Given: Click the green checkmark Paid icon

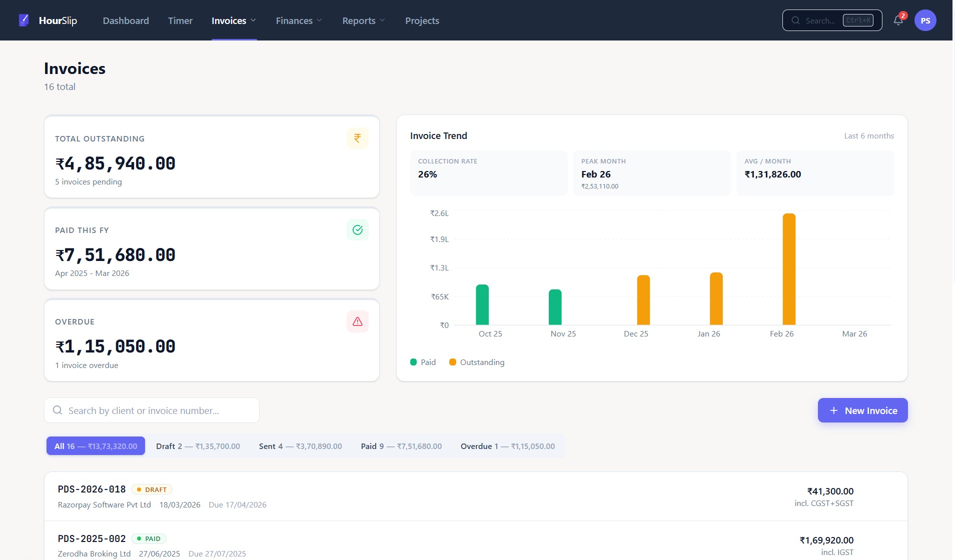Looking at the screenshot, I should pyautogui.click(x=357, y=230).
